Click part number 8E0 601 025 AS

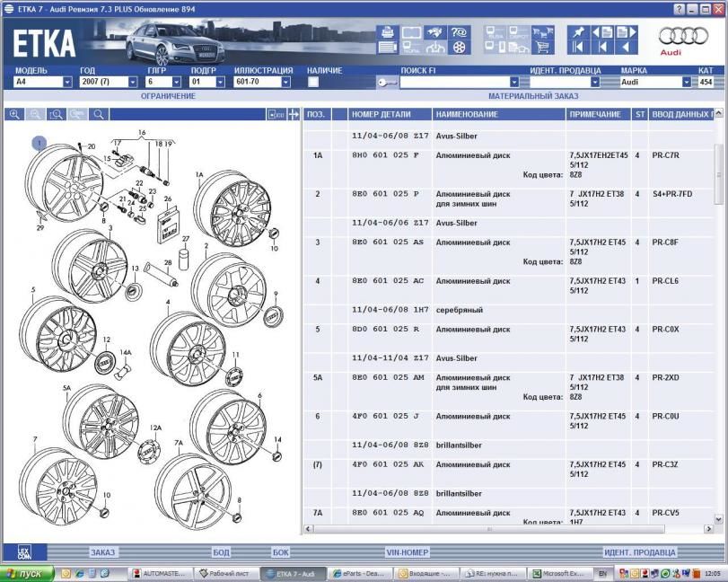tap(388, 242)
